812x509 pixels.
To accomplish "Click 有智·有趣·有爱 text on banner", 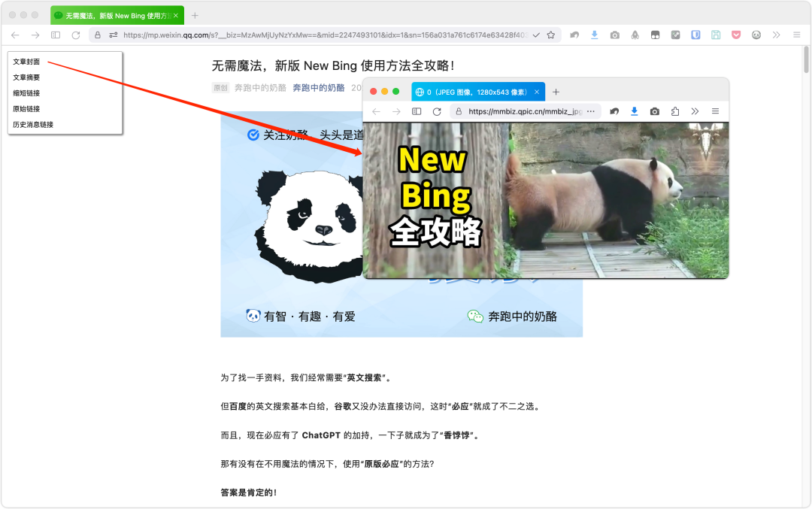I will click(309, 317).
